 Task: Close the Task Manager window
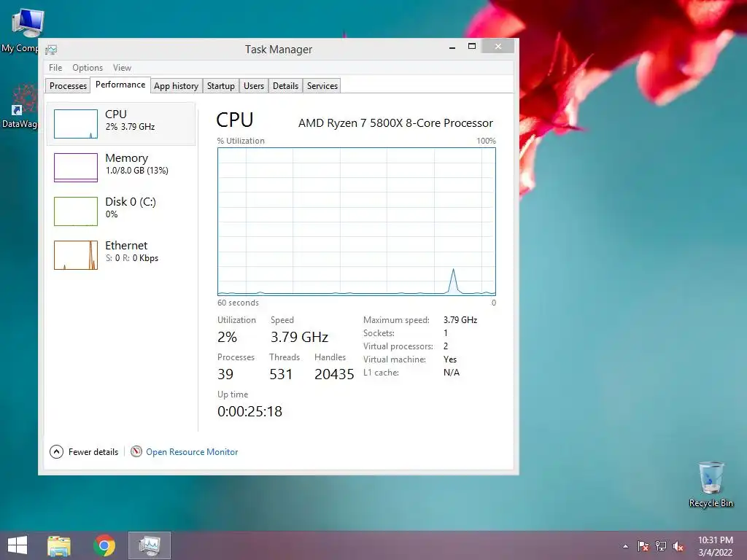click(498, 46)
